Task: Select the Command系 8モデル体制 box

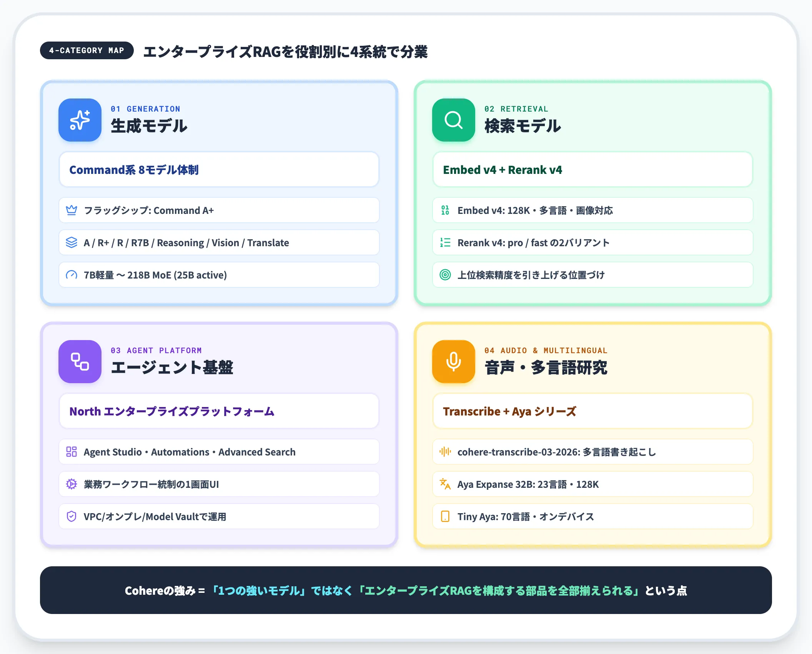Action: [x=219, y=170]
